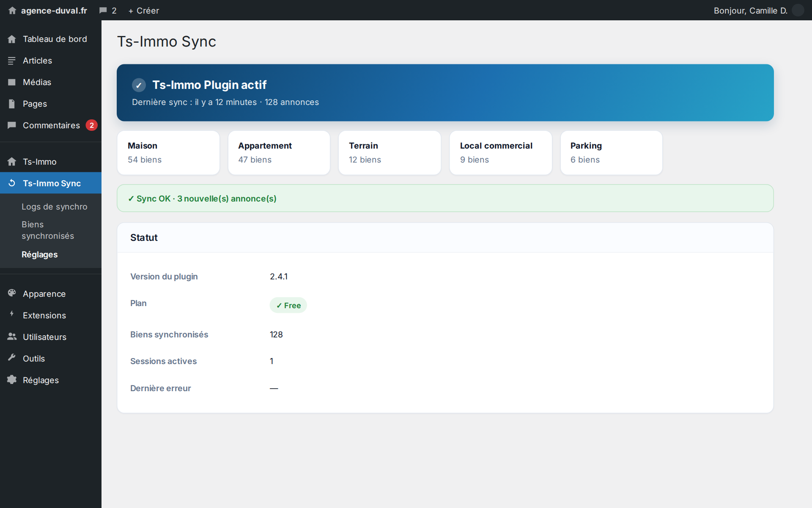The image size is (812, 508).
Task: Click the Apparence palette icon
Action: coord(12,293)
